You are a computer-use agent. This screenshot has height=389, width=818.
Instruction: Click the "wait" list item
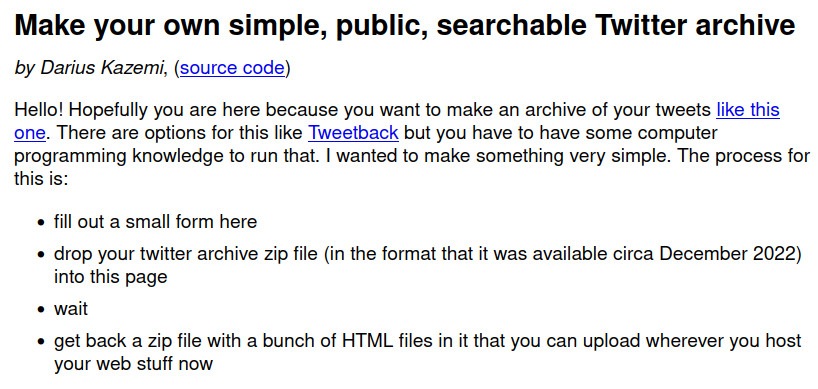71,309
